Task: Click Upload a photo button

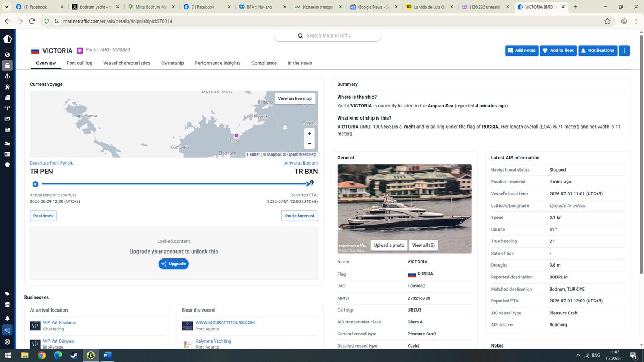Action: point(389,245)
